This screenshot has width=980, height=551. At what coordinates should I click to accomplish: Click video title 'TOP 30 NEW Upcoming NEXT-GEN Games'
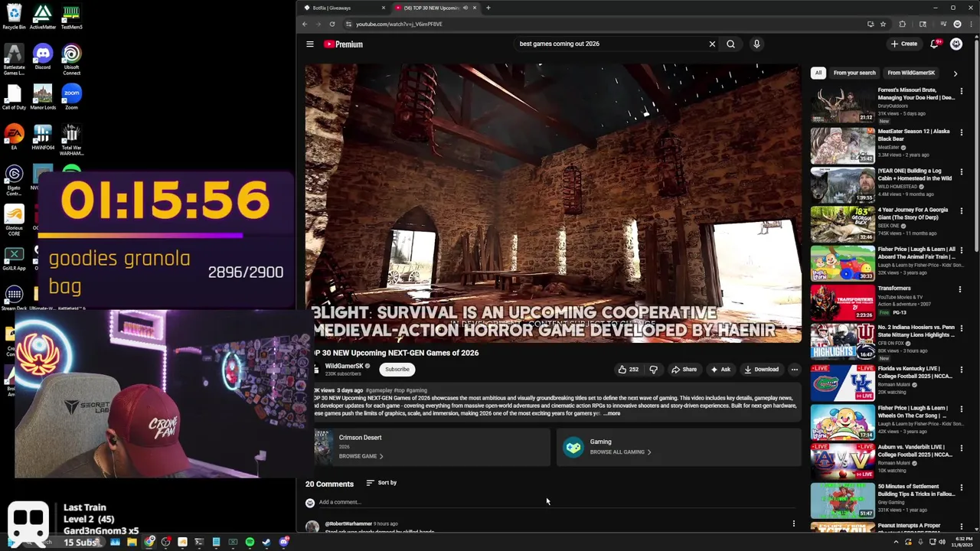396,353
